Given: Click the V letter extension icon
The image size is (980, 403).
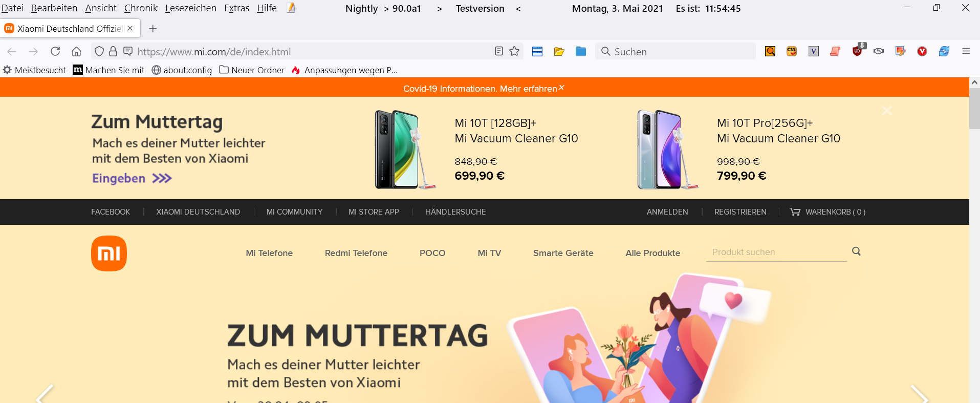Looking at the screenshot, I should 814,51.
